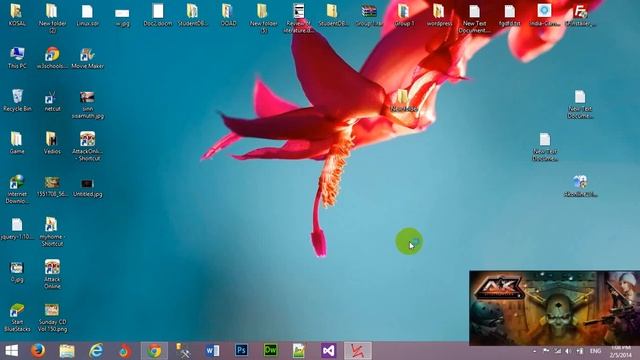
Task: Select the folder icon over the flower petals
Action: pos(403,100)
